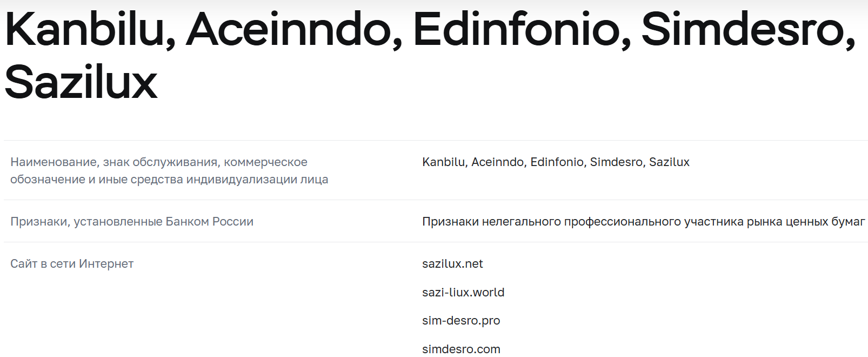Click 'Sazilux' in the name row value
This screenshot has width=868, height=357.
(669, 162)
